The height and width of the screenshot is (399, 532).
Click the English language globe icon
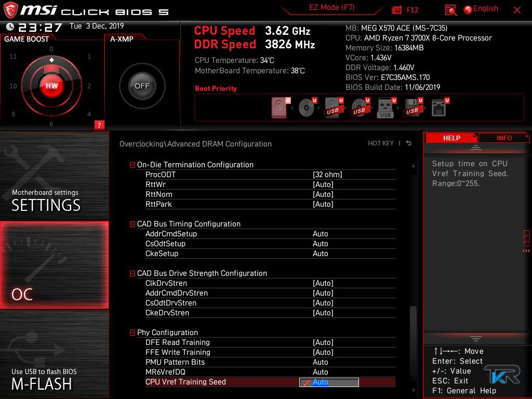tap(468, 10)
